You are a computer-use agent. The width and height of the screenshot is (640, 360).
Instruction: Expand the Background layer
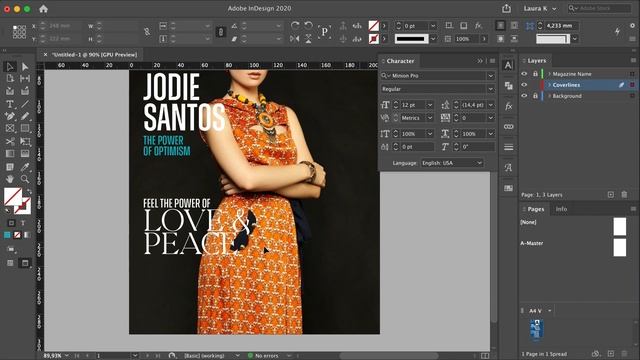click(549, 96)
